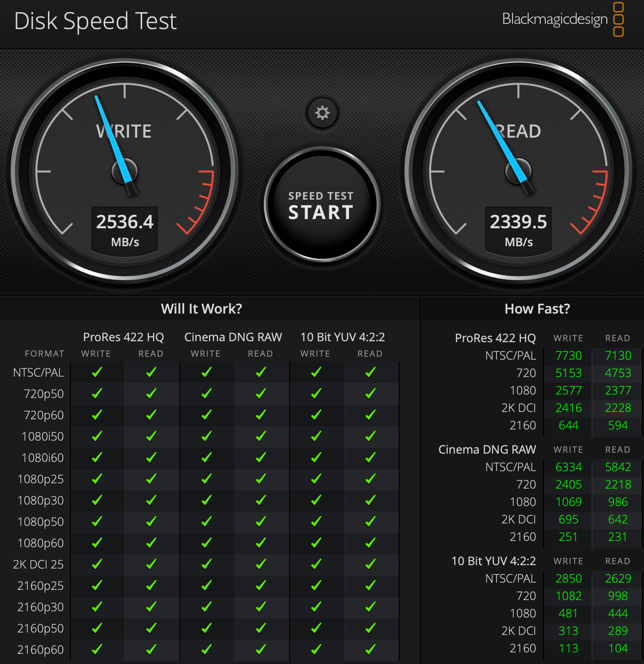The width and height of the screenshot is (644, 664).
Task: Click the READ gauge center hub
Action: point(518,171)
